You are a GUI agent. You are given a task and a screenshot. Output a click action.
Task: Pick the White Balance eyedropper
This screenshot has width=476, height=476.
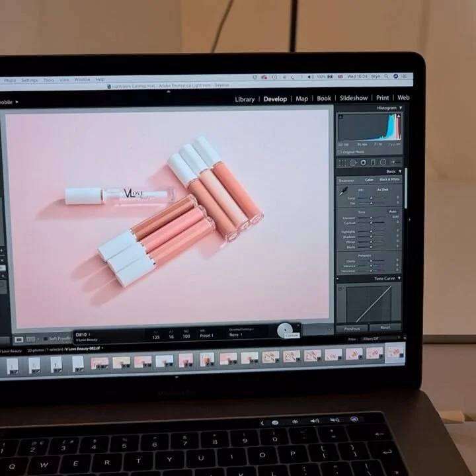point(343,191)
